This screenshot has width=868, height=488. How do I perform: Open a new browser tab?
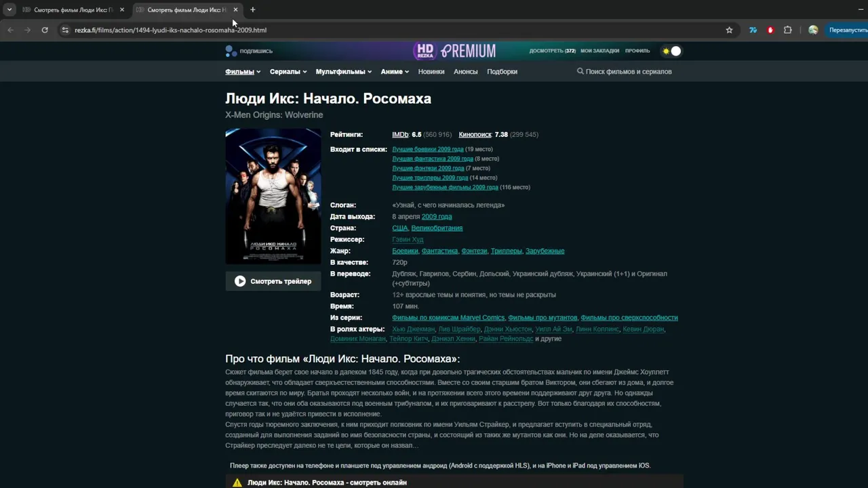coord(252,9)
